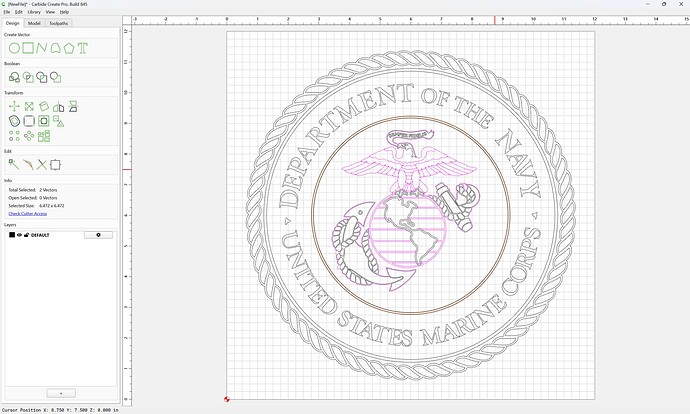Screen dimensions: 690x414
Task: Switch to the Model tab
Action: coord(34,23)
